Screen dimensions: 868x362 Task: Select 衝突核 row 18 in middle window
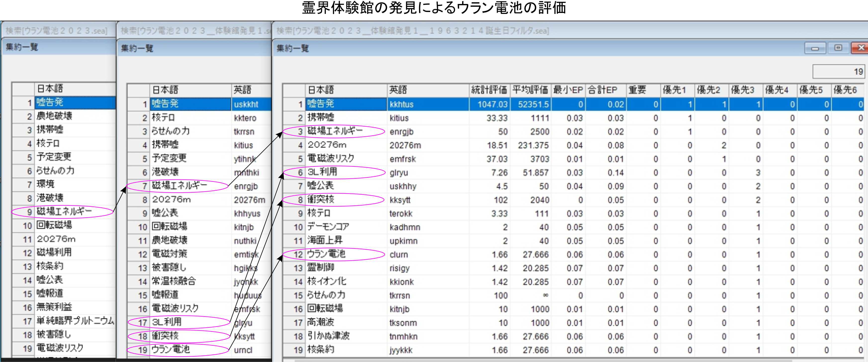tap(200, 336)
